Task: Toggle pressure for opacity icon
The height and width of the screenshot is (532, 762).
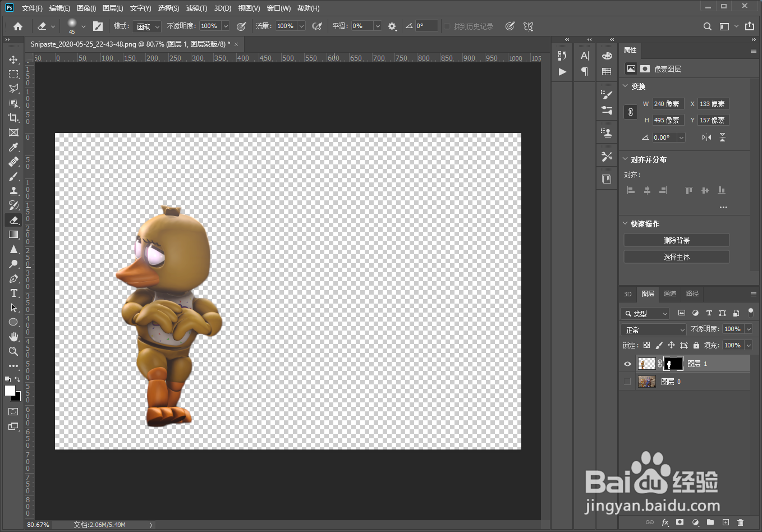Action: click(241, 26)
